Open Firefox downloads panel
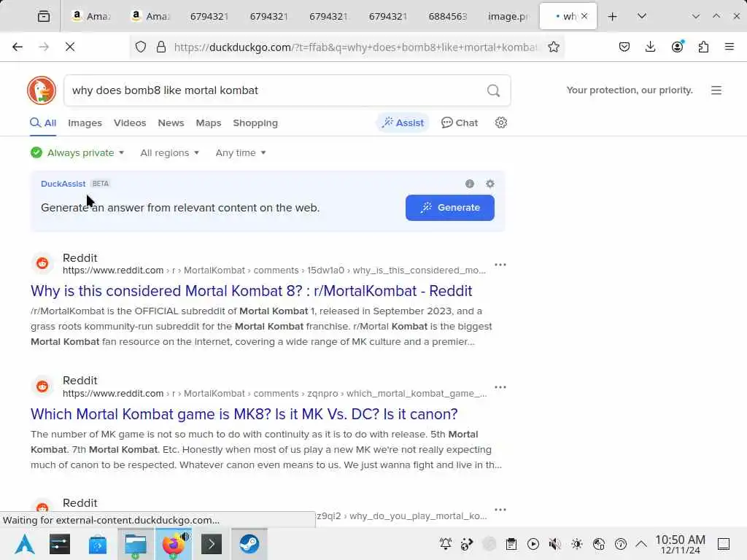747x560 pixels. (x=650, y=47)
